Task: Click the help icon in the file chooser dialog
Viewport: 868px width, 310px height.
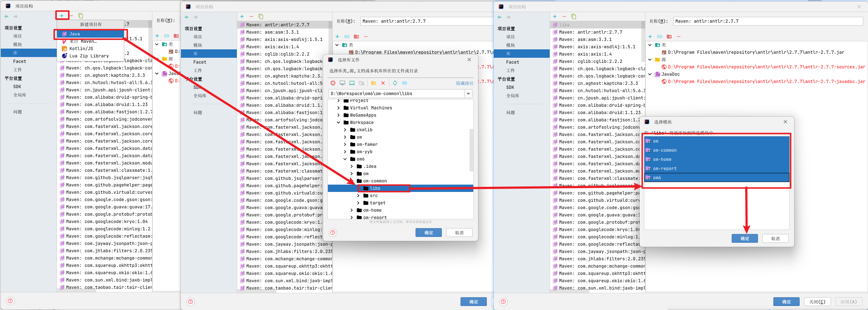Action: pyautogui.click(x=333, y=232)
